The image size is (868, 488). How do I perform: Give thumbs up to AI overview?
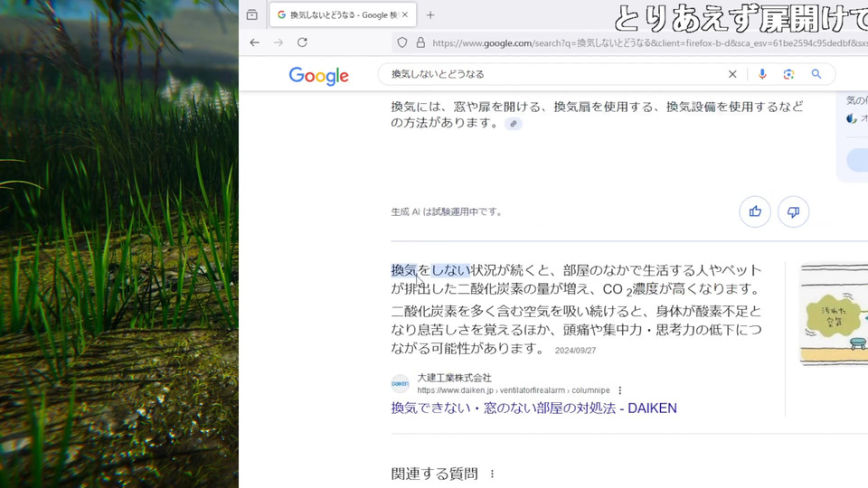[x=755, y=211]
